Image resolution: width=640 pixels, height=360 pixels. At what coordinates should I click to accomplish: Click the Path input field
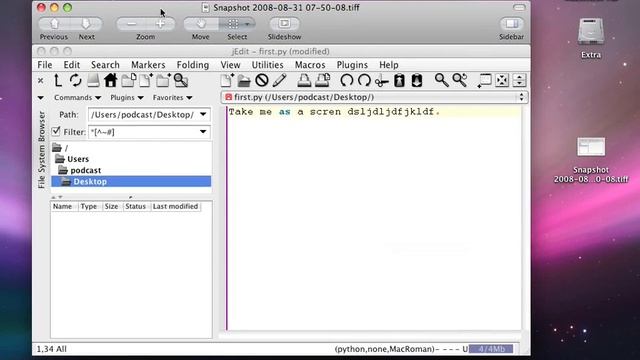[143, 115]
